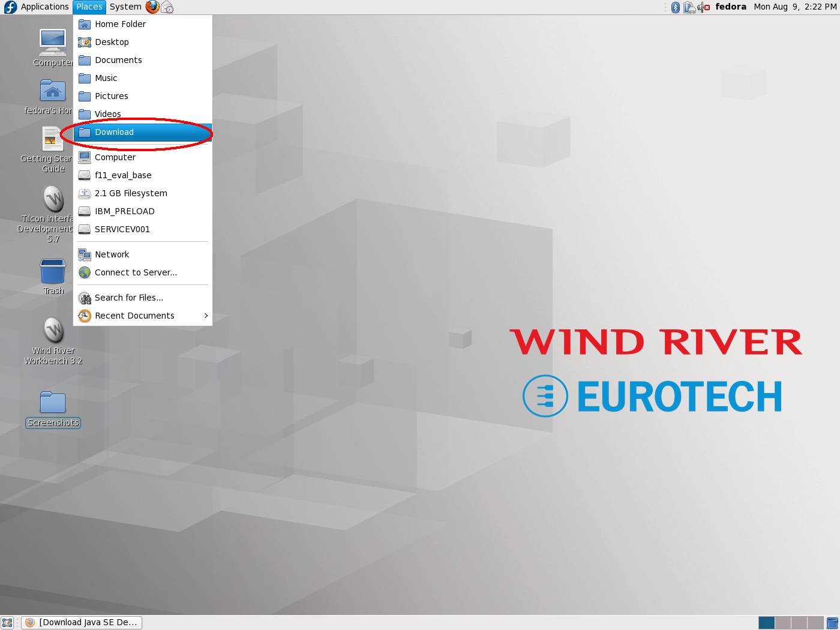Switch to the fourth workspace

[815, 623]
